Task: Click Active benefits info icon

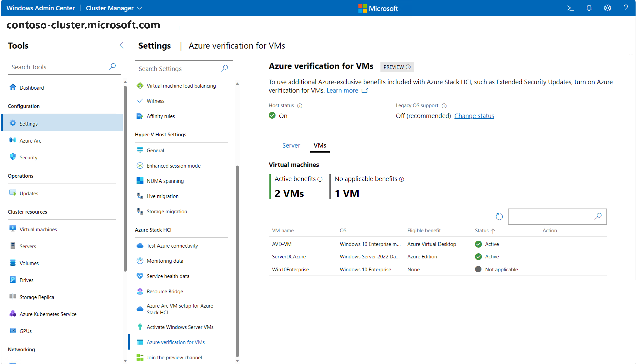Action: (x=320, y=179)
